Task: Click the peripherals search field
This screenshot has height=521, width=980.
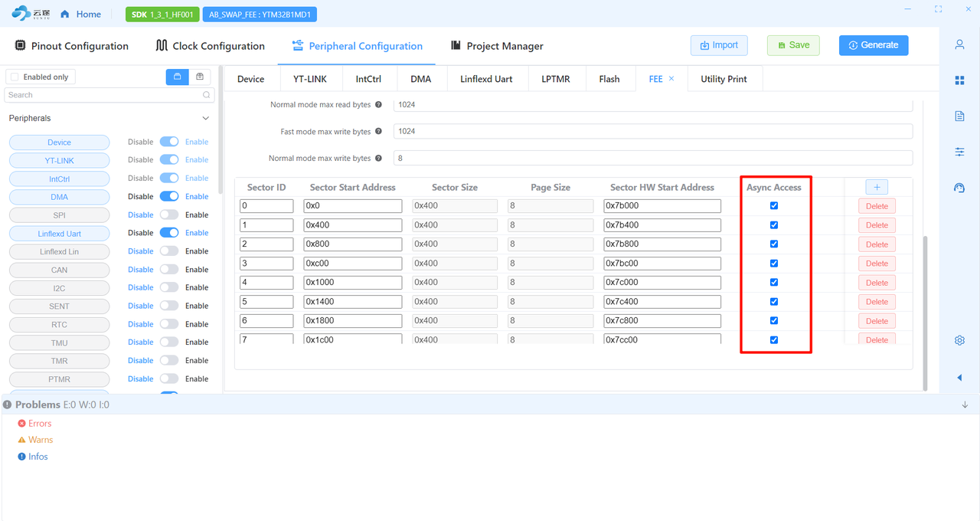Action: (x=109, y=95)
